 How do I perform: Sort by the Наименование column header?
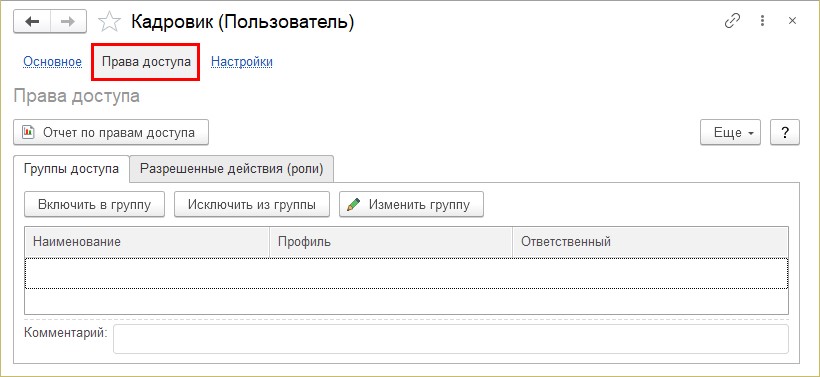[x=147, y=242]
